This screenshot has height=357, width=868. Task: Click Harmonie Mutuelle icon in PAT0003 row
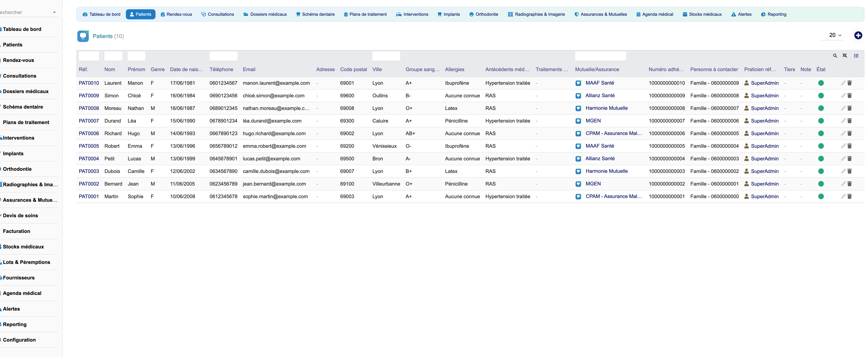pyautogui.click(x=578, y=171)
